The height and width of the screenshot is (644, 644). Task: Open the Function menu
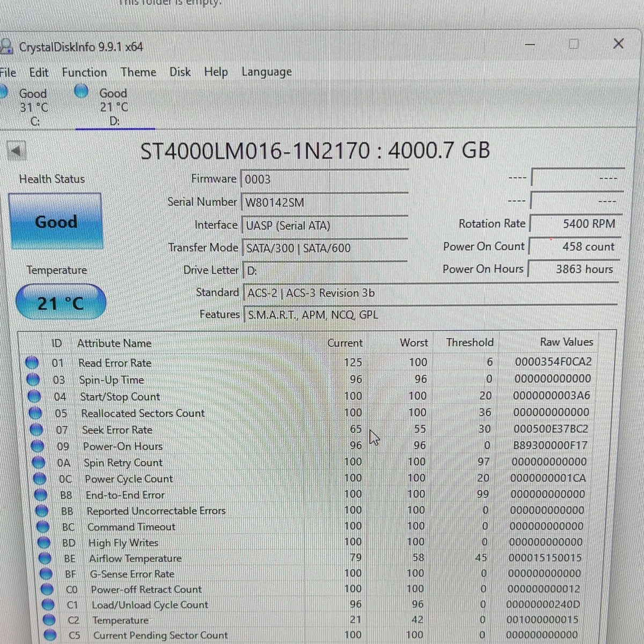84,72
